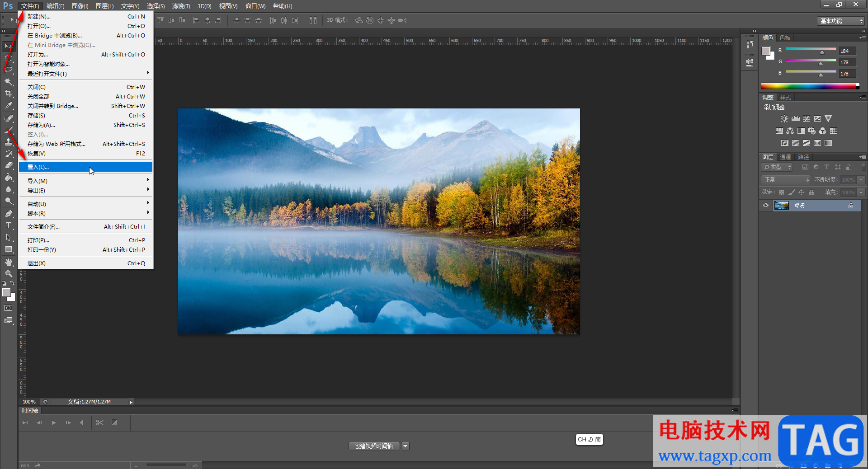
Task: Select the Path Selection tool
Action: click(9, 237)
